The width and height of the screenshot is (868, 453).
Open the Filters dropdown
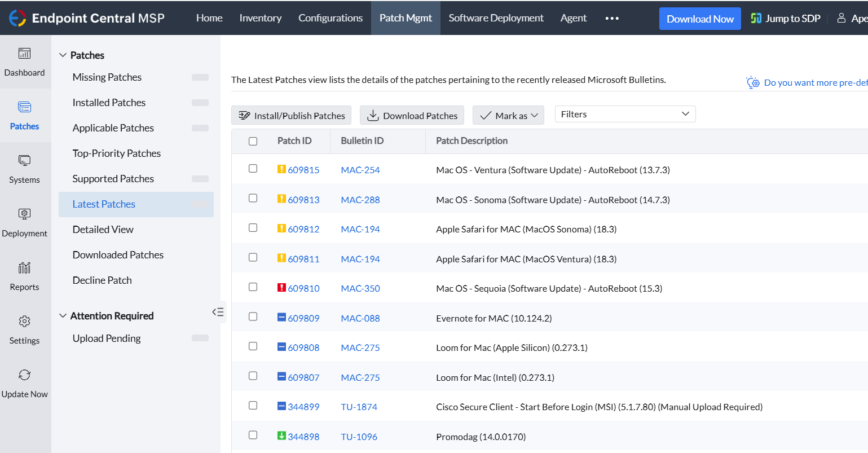(x=625, y=114)
